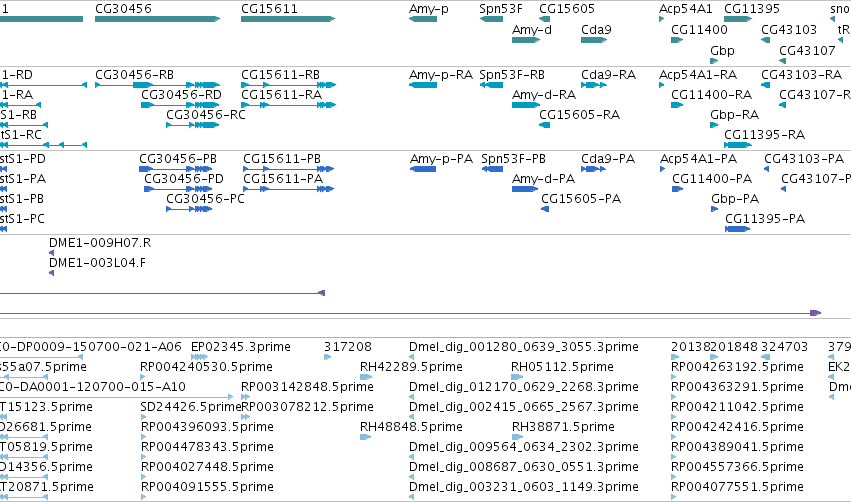Open the Amy-p gene feature

pyautogui.click(x=423, y=19)
